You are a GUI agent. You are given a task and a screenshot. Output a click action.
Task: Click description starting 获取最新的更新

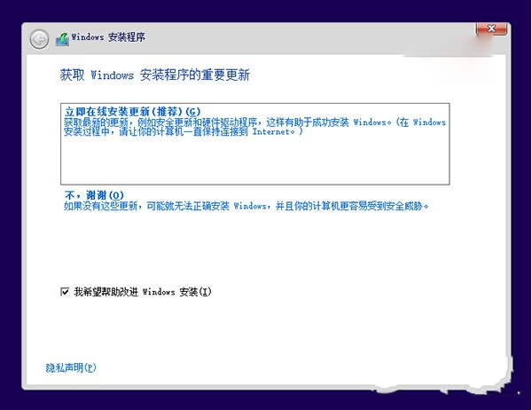pos(254,127)
